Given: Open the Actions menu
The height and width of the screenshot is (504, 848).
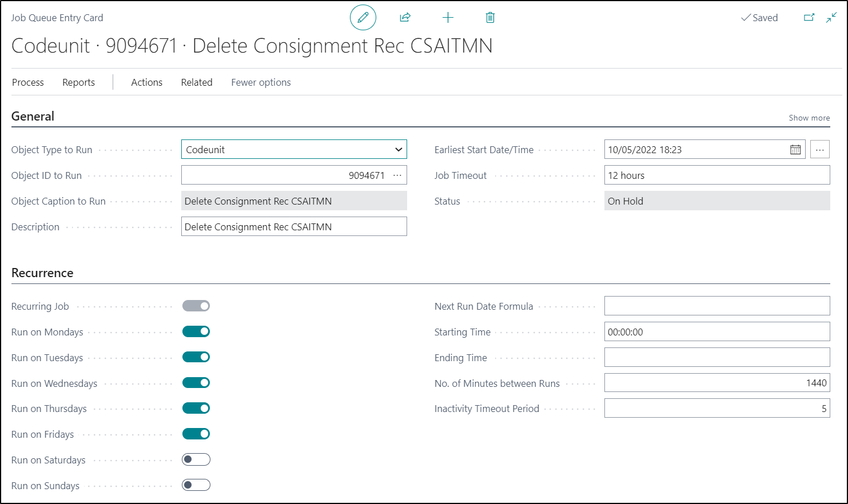Looking at the screenshot, I should coord(147,82).
